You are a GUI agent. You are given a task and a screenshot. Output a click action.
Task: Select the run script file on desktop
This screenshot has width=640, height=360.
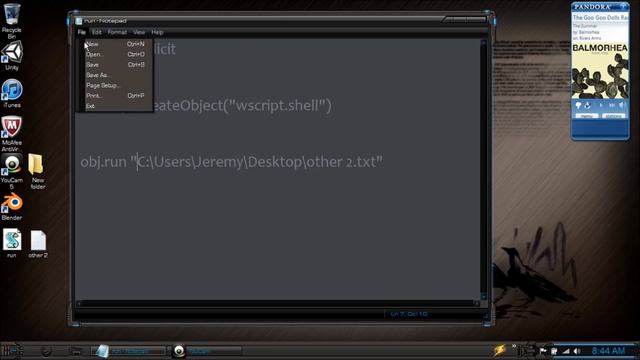tap(12, 243)
